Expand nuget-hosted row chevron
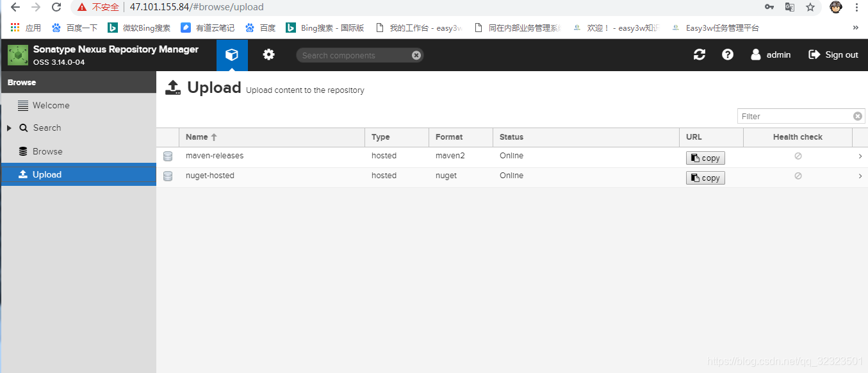Screen dimensions: 868x373 tap(860, 176)
